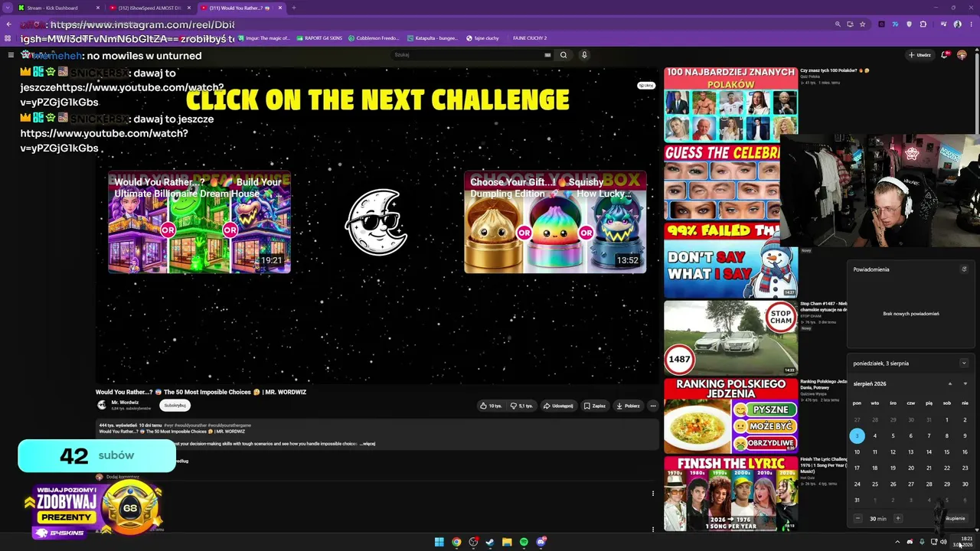Go to previous month in calendar

point(950,383)
